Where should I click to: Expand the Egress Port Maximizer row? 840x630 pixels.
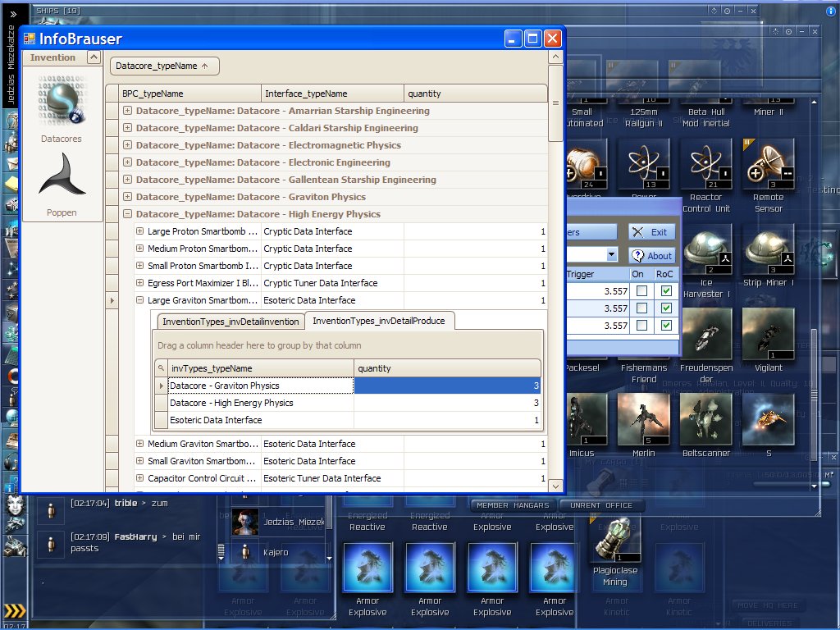coord(139,282)
